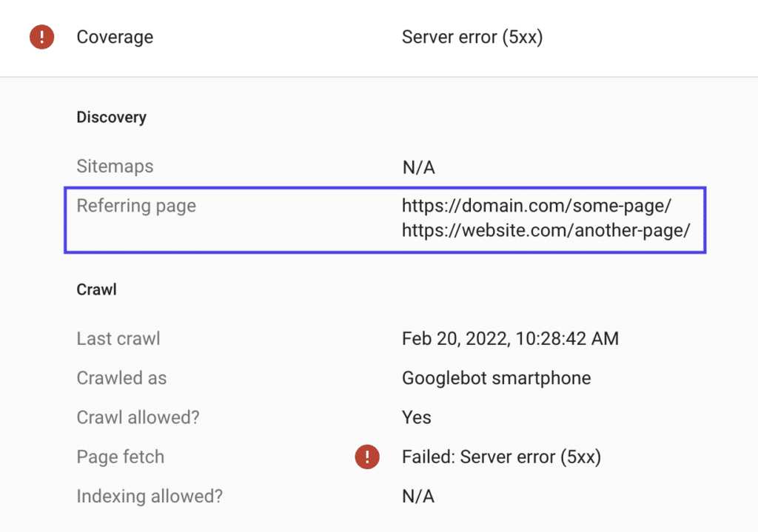Click the exclamation badge next to Page fetch
The image size is (758, 532).
pos(367,457)
